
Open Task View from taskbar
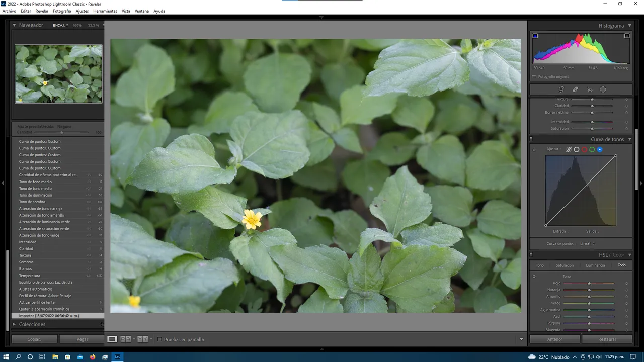[x=42, y=357]
